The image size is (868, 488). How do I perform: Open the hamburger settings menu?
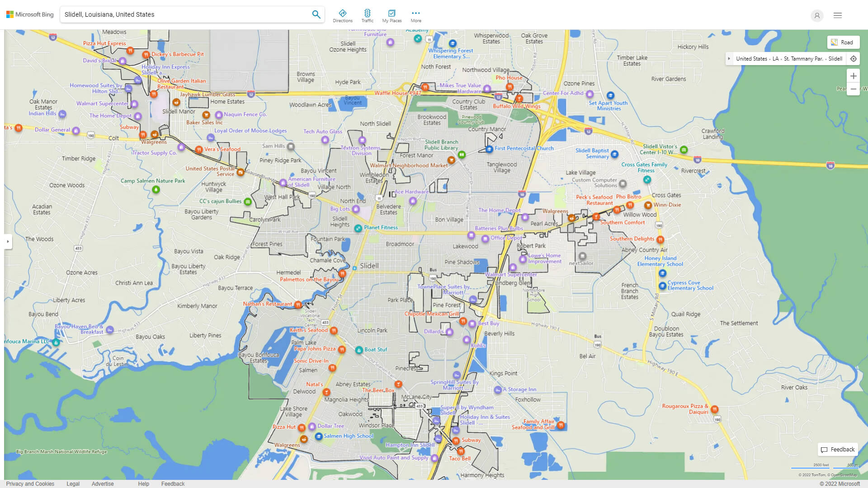point(838,15)
